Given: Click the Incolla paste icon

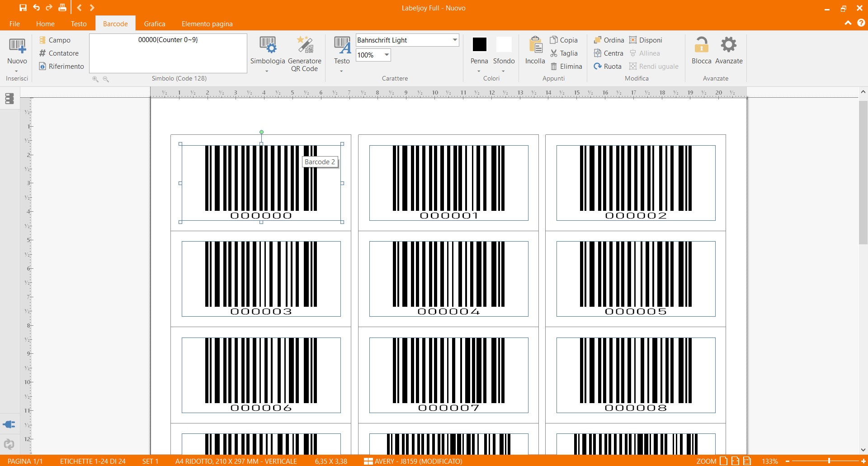Looking at the screenshot, I should [x=535, y=45].
